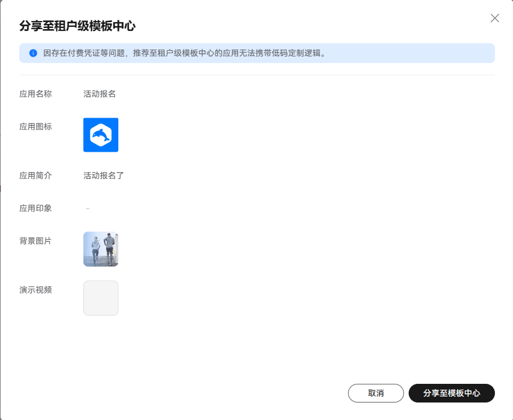
Task: Click the blue info icon in the notice
Action: [x=33, y=53]
